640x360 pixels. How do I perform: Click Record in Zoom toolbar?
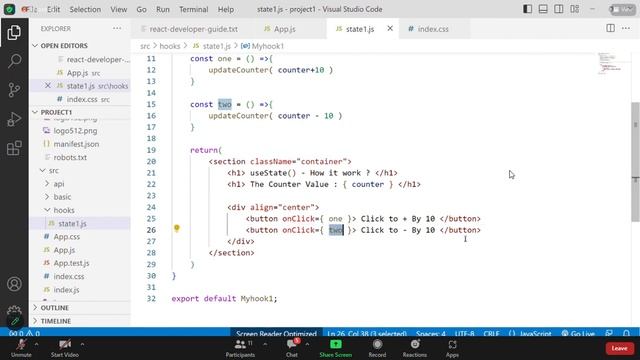tap(377, 348)
